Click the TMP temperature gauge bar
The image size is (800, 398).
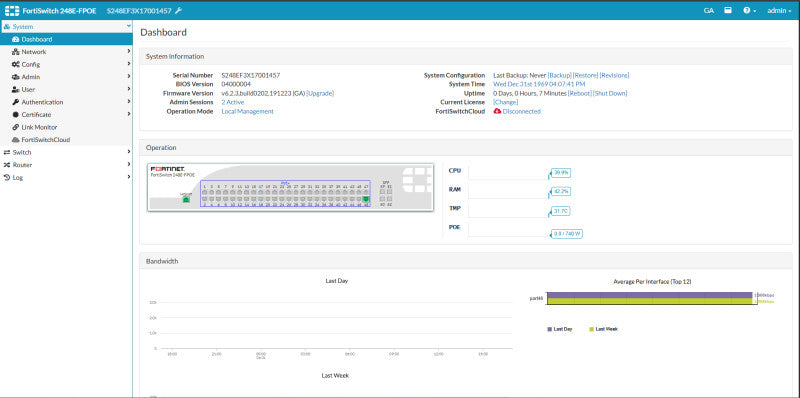click(509, 210)
